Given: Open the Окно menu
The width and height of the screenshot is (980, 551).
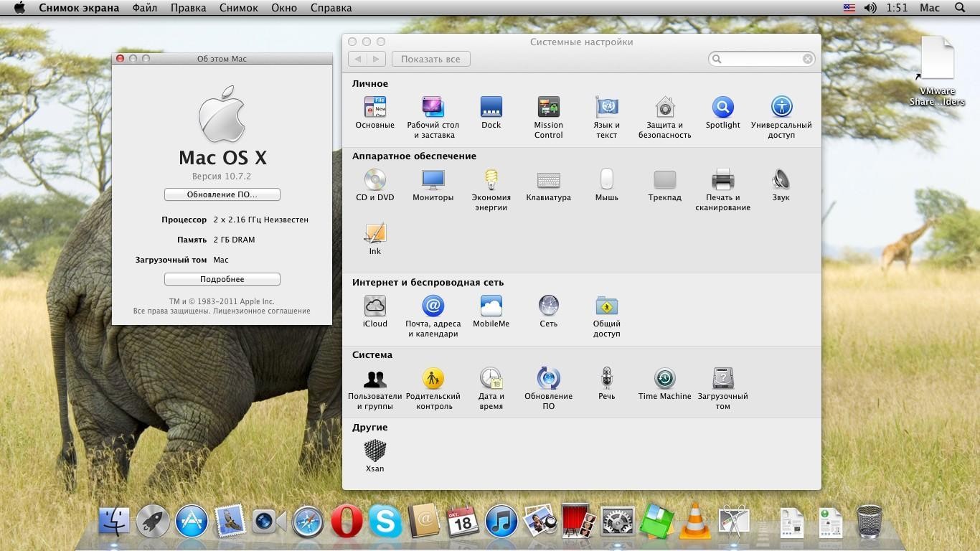Looking at the screenshot, I should (284, 8).
